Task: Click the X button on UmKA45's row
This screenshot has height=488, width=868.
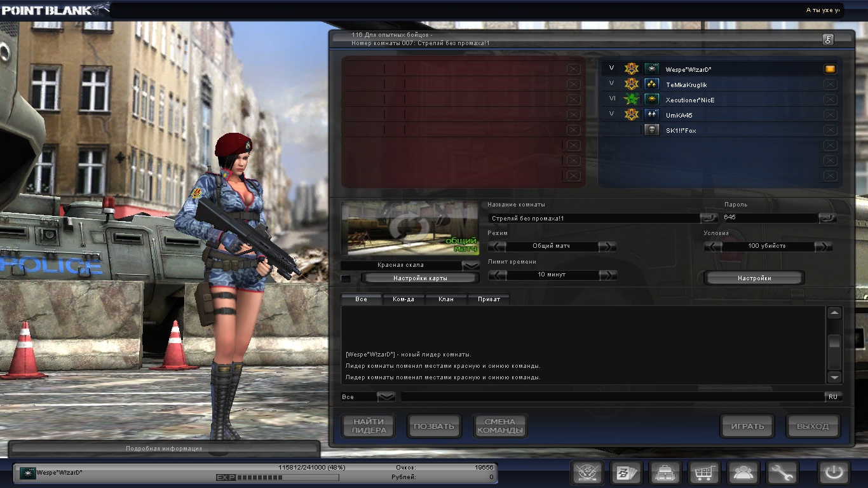Action: pos(830,114)
